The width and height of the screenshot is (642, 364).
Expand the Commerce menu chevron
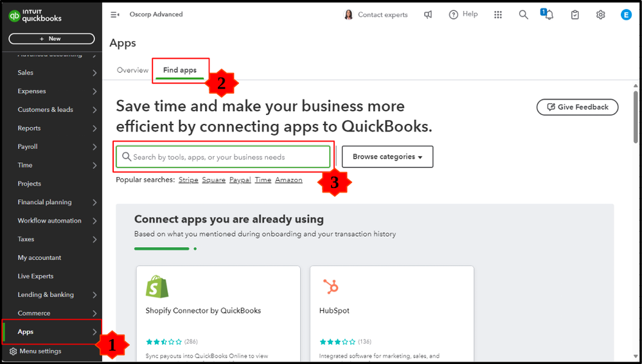coord(94,313)
